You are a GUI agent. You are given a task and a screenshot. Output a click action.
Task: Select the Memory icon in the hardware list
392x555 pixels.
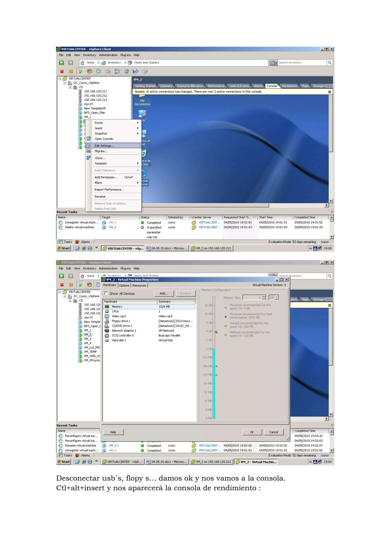point(107,306)
